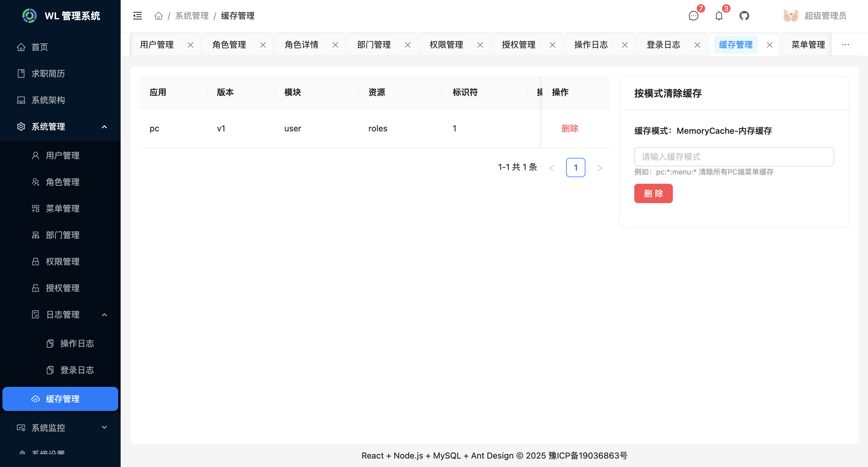Select the 菜单管理 menu icon in the sidebar
The width and height of the screenshot is (868, 467).
pyautogui.click(x=36, y=208)
